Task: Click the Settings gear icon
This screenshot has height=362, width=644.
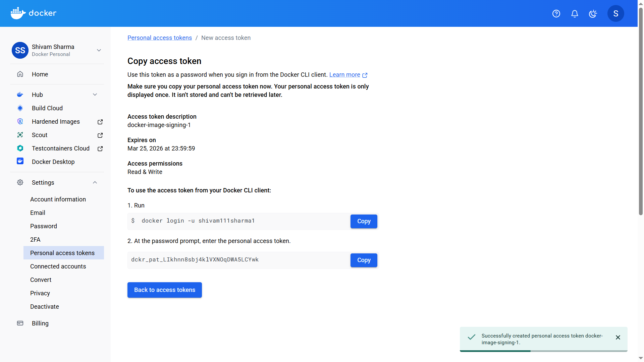Action: pos(20,182)
